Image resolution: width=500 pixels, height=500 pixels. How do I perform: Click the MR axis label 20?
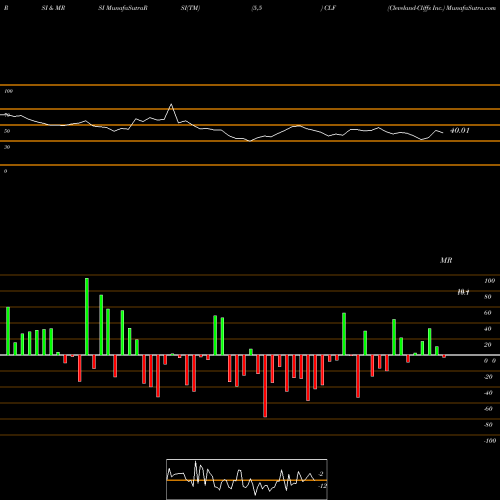click(488, 345)
